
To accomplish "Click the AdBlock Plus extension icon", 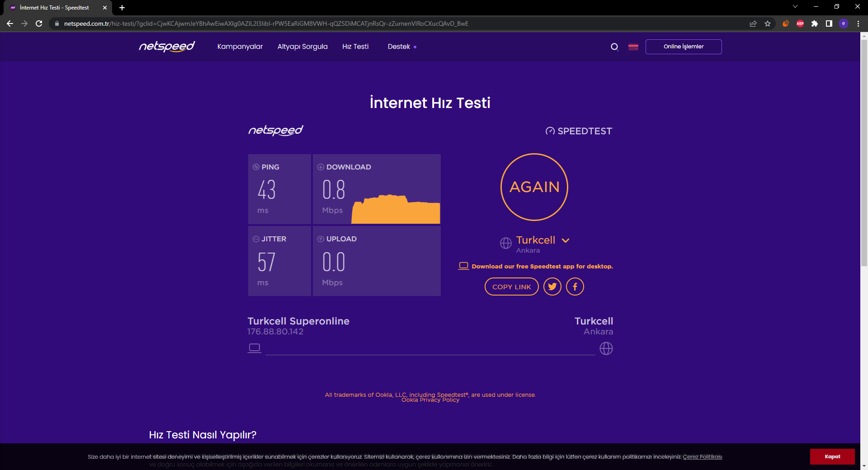I will coord(800,23).
